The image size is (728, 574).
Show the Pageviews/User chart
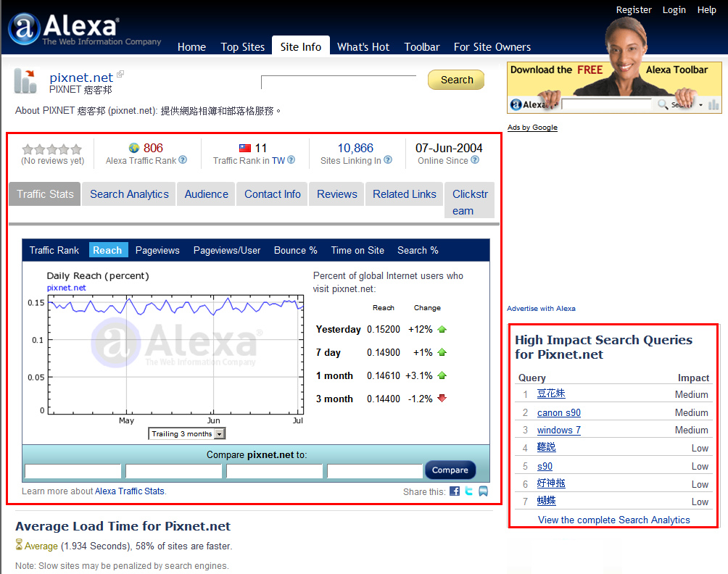(226, 250)
